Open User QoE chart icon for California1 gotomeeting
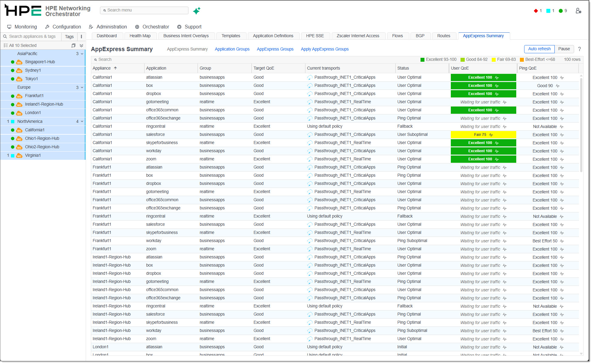 [505, 102]
